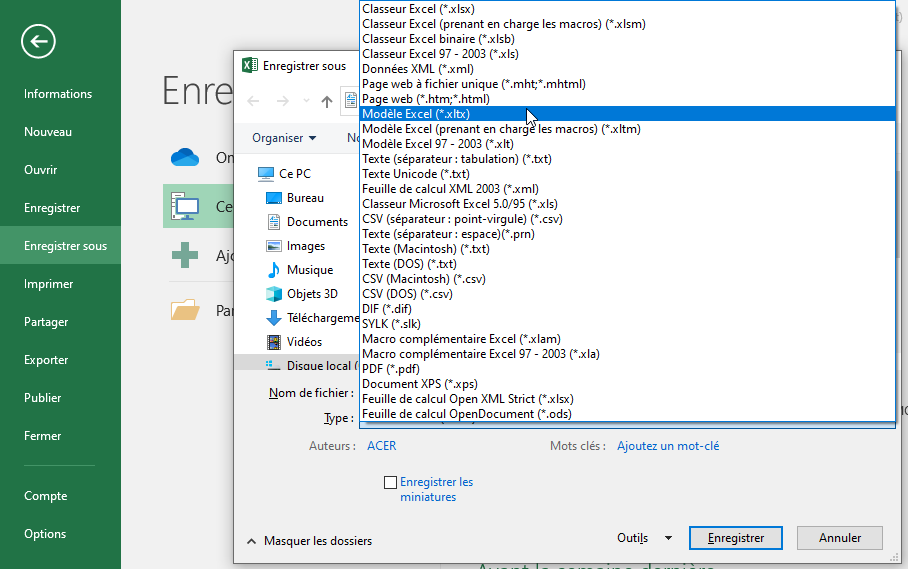Screen dimensions: 908x569
Task: Click the Excel icon in Enregistrer sous title bar
Action: (250, 65)
